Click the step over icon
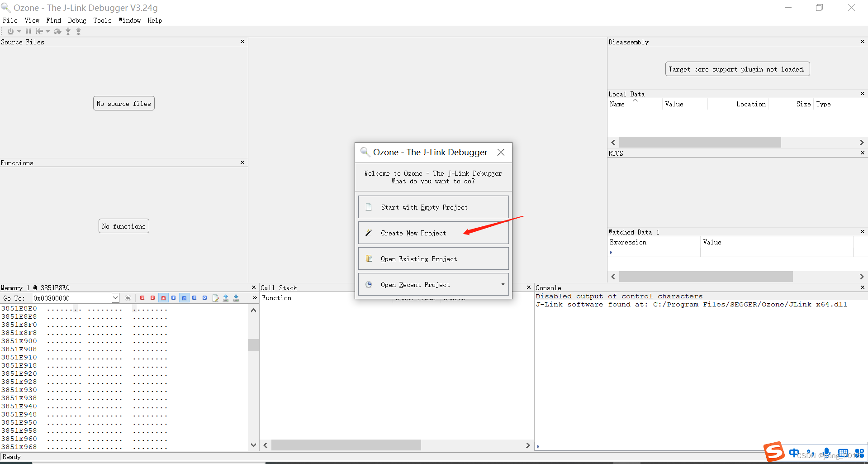Viewport: 868px width, 464px height. click(x=57, y=31)
